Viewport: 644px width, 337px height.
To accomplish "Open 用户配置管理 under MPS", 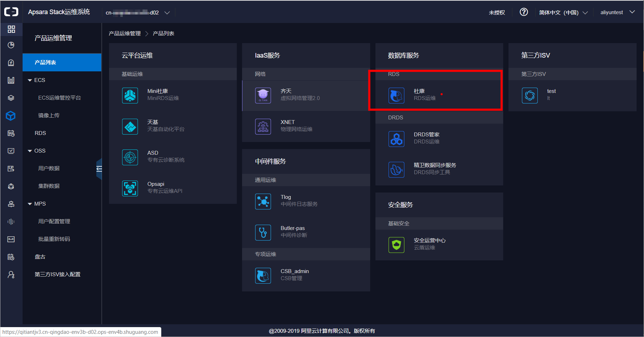I will point(54,221).
